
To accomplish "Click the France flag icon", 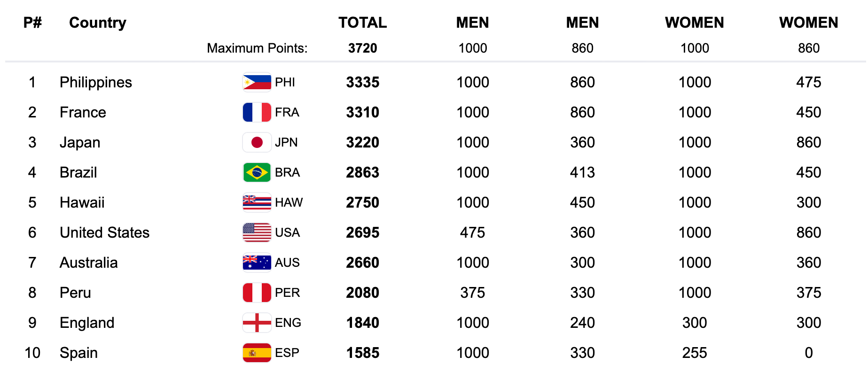I will click(x=257, y=112).
